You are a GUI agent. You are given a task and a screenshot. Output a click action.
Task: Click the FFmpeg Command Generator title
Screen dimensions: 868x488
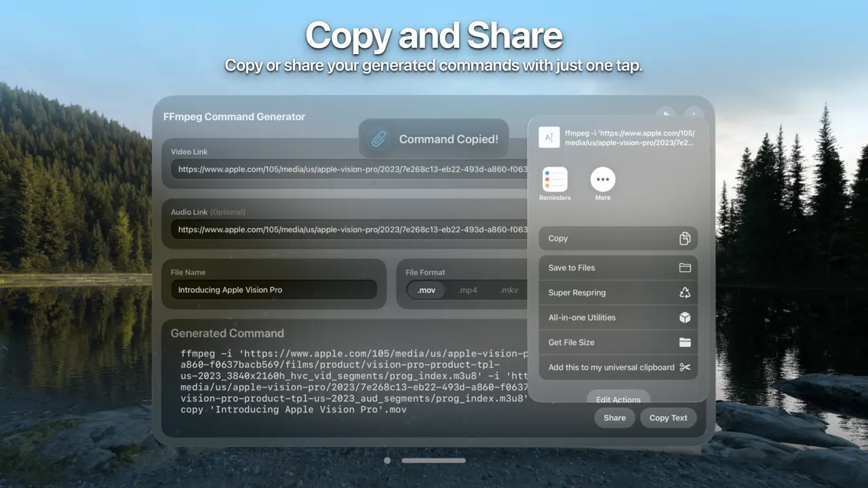pos(234,117)
